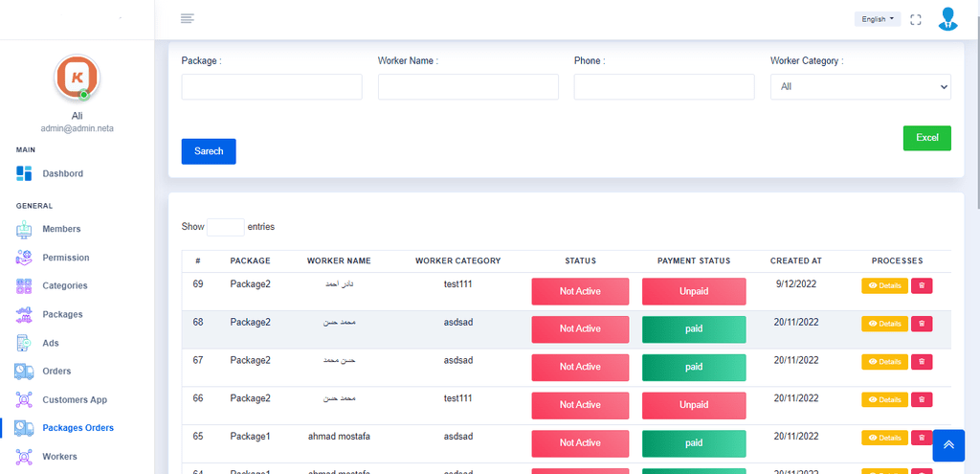Image resolution: width=980 pixels, height=474 pixels.
Task: Toggle Unpaid payment status of order 69
Action: pyautogui.click(x=694, y=291)
